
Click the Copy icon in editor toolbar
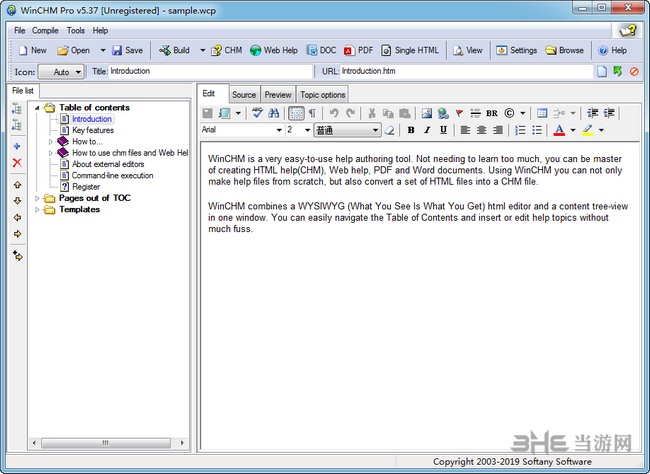(x=388, y=113)
